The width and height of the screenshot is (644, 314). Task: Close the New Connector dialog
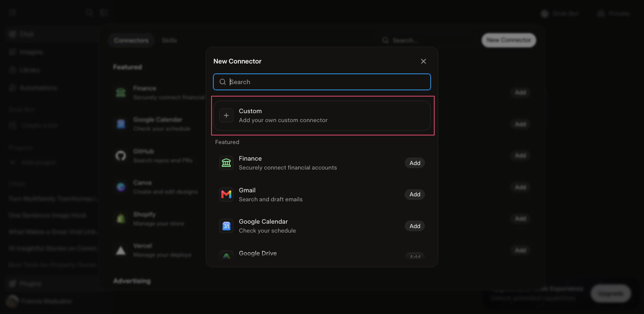[x=424, y=61]
